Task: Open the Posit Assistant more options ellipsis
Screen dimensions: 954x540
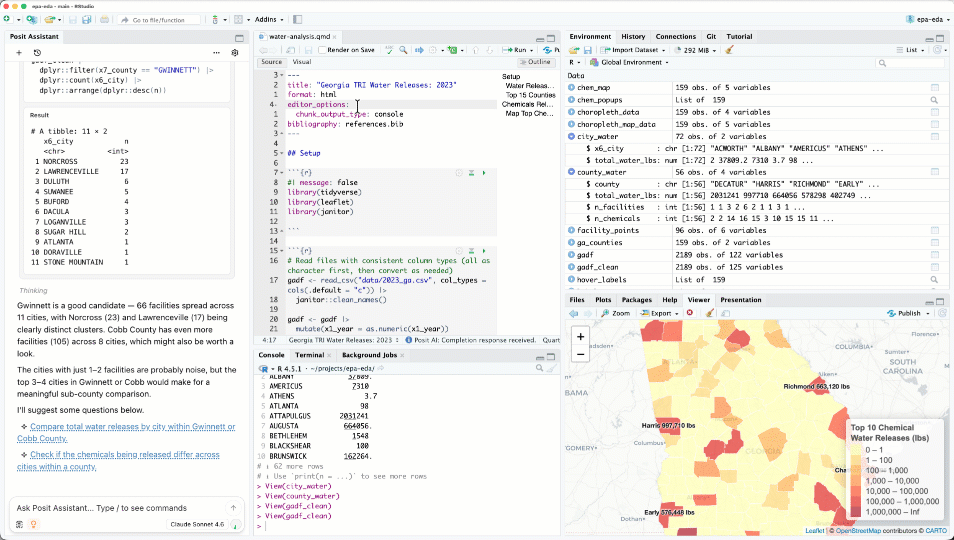Action: (216, 53)
